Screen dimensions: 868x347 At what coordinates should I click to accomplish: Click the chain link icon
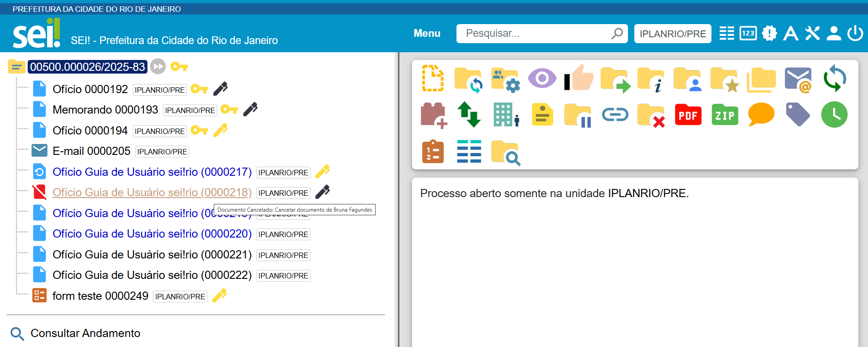click(x=615, y=115)
